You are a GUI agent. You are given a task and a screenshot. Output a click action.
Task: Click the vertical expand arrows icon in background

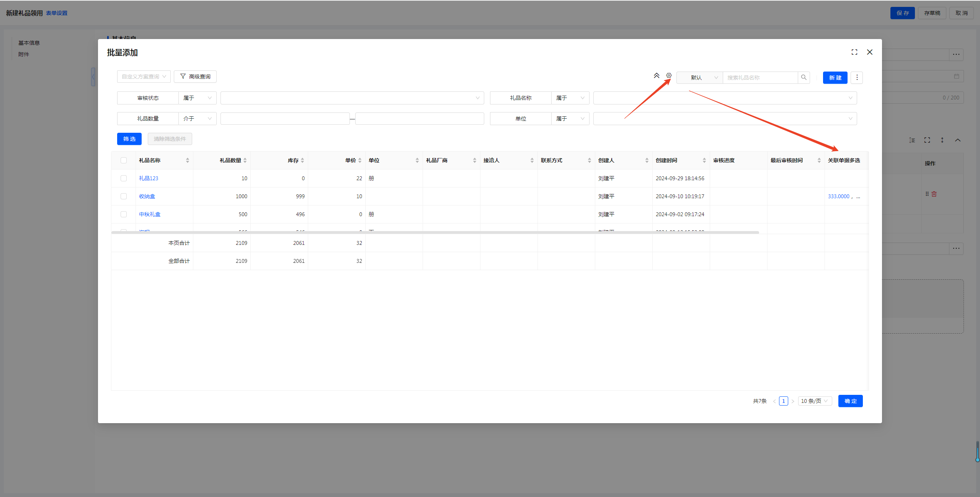(x=942, y=140)
